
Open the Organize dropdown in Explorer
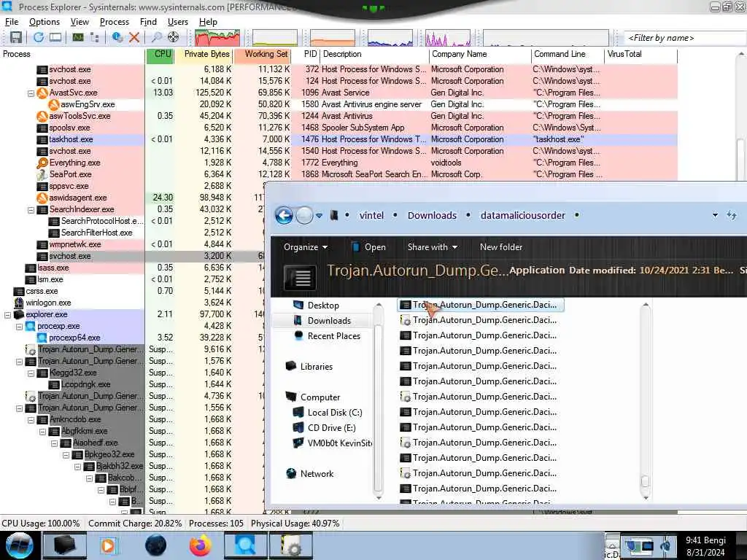[x=306, y=247]
